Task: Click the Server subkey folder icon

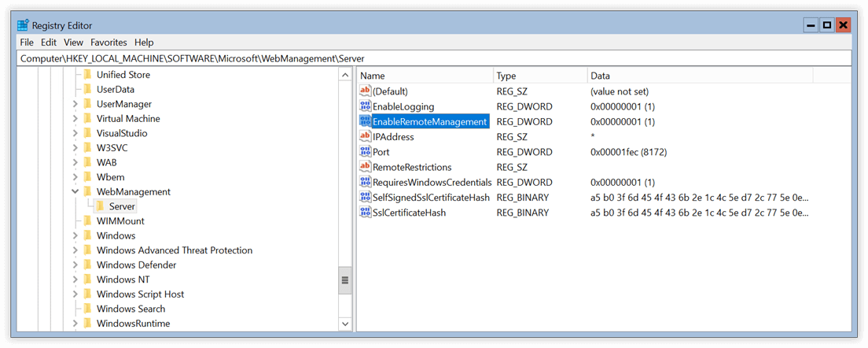Action: point(100,206)
